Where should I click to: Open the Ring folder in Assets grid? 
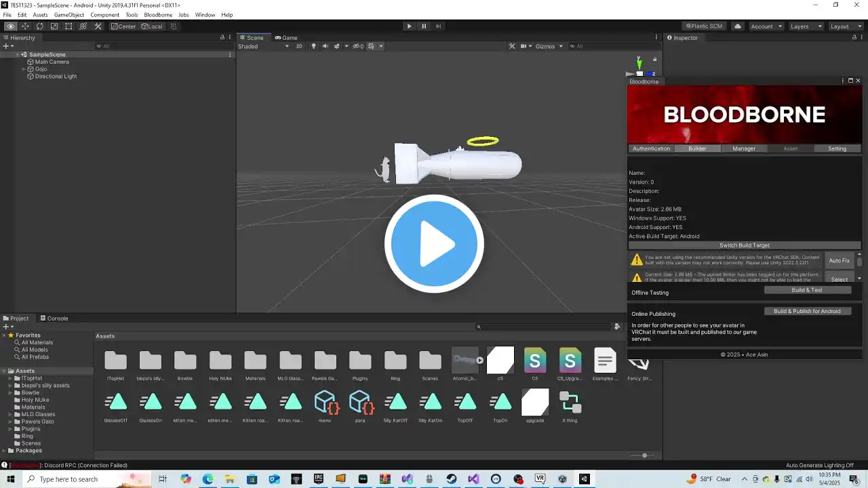(x=395, y=365)
